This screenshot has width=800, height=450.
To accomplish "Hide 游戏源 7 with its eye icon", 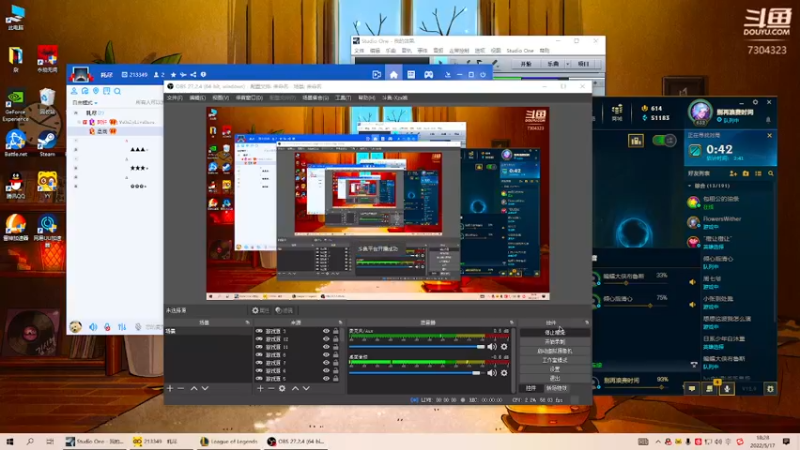I will [326, 363].
